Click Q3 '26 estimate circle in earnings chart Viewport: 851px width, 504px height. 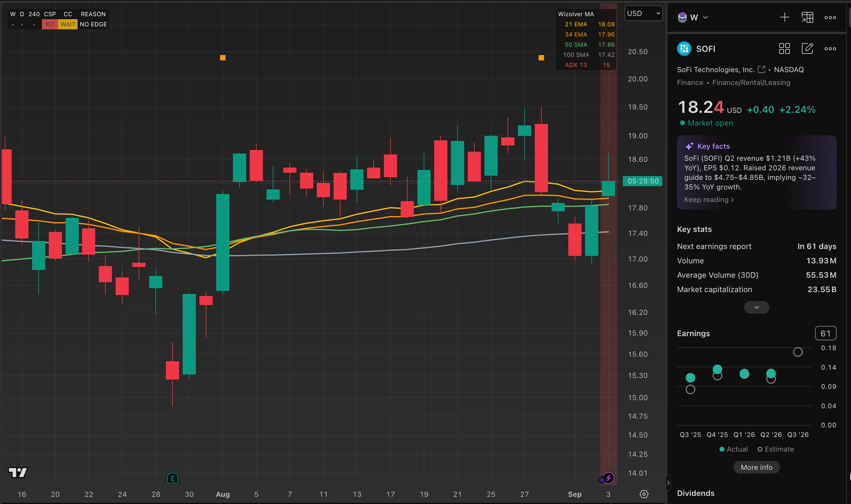click(x=798, y=352)
